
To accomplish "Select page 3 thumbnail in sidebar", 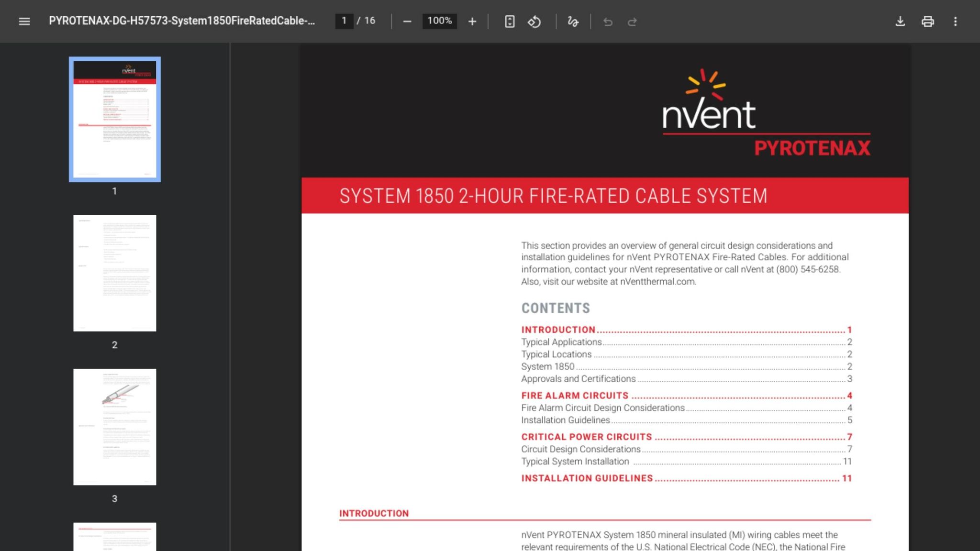I will 115,427.
